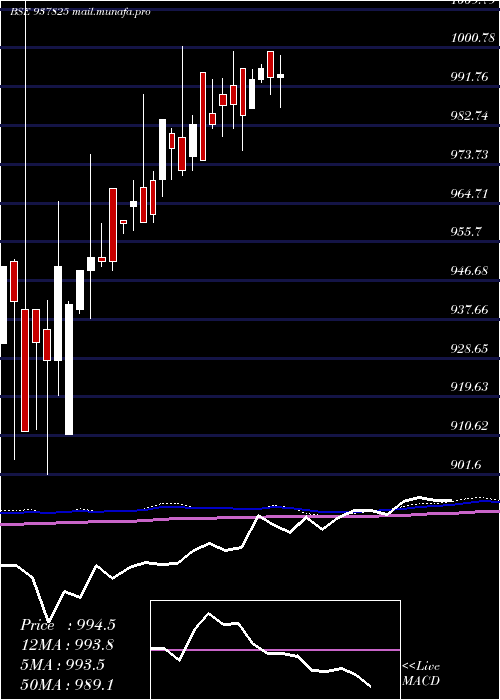Viewport: 500px width, 700px height.
Task: Click the MACD inset chart box
Action: 275,650
